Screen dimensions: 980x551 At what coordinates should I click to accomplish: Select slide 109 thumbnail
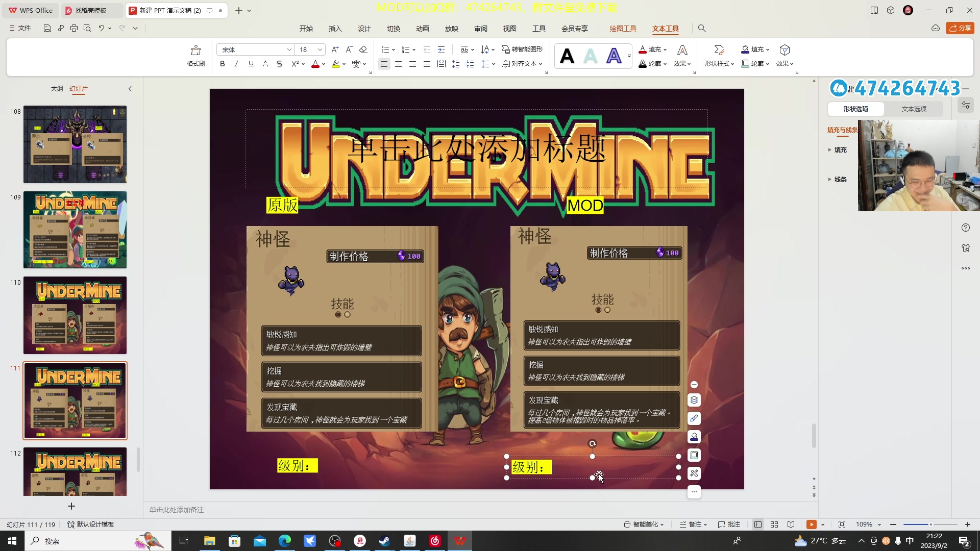[75, 230]
